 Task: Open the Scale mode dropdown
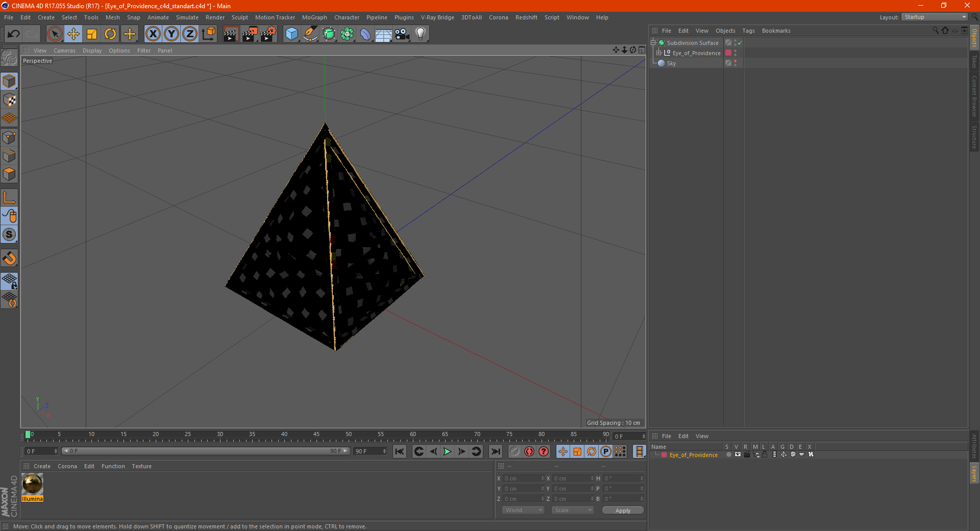pos(573,510)
